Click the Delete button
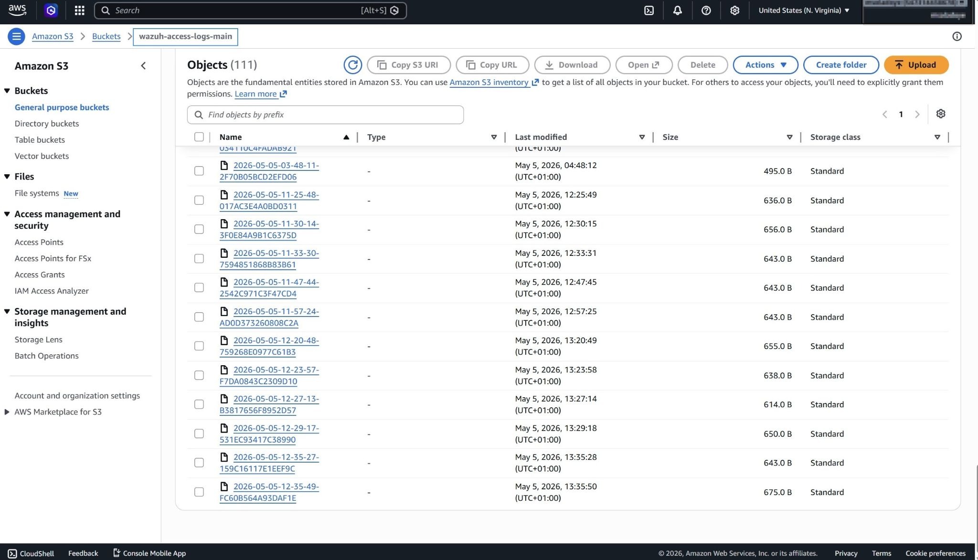The height and width of the screenshot is (560, 978). pyautogui.click(x=702, y=65)
